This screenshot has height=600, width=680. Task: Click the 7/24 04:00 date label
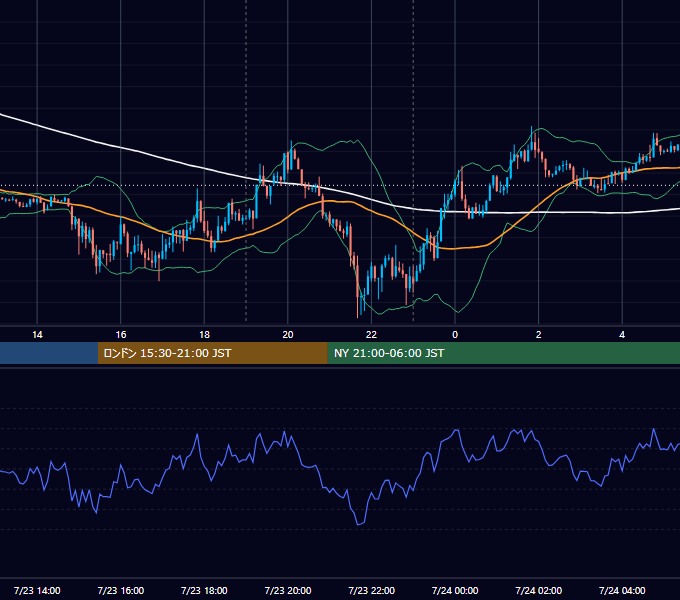click(622, 590)
